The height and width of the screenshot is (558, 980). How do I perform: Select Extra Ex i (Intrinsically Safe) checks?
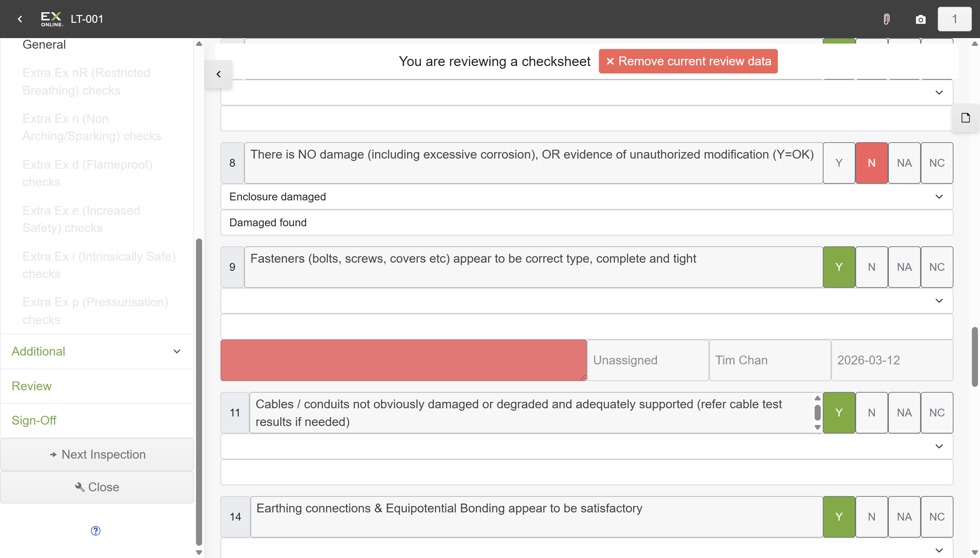click(x=99, y=265)
